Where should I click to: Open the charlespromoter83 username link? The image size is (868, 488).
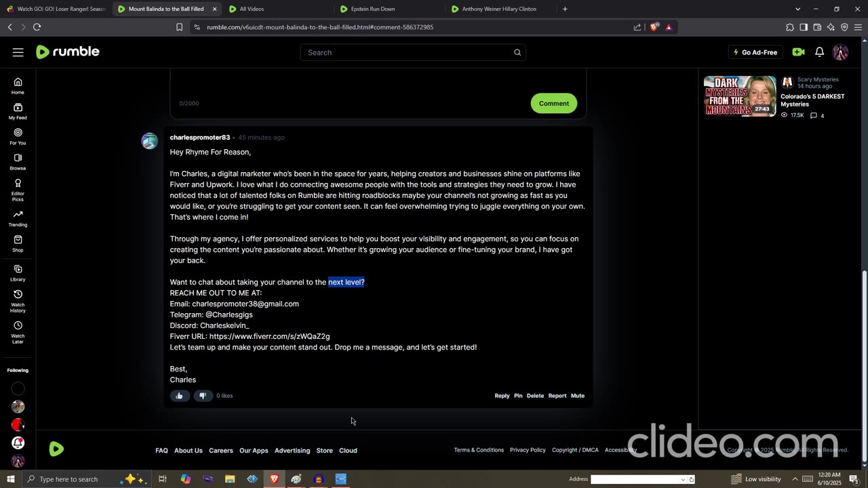point(200,138)
